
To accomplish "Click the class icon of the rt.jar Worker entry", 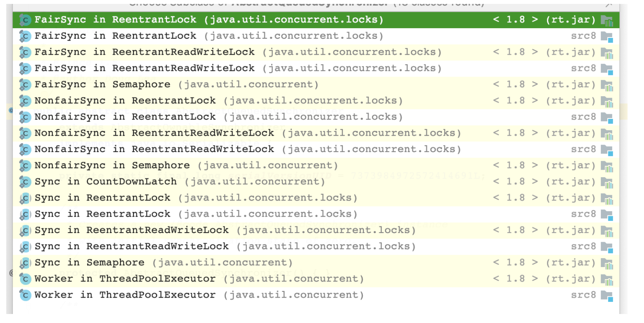I will coord(25,279).
